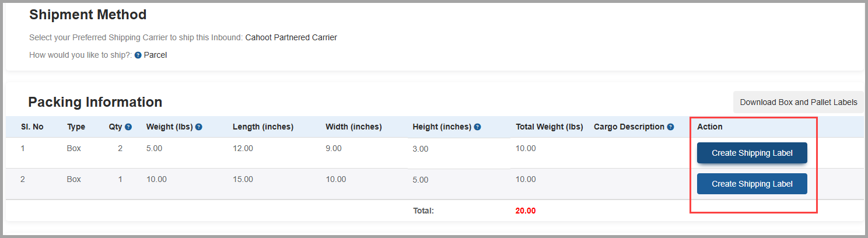Create shipping label for second box row
868x238 pixels.
[752, 184]
